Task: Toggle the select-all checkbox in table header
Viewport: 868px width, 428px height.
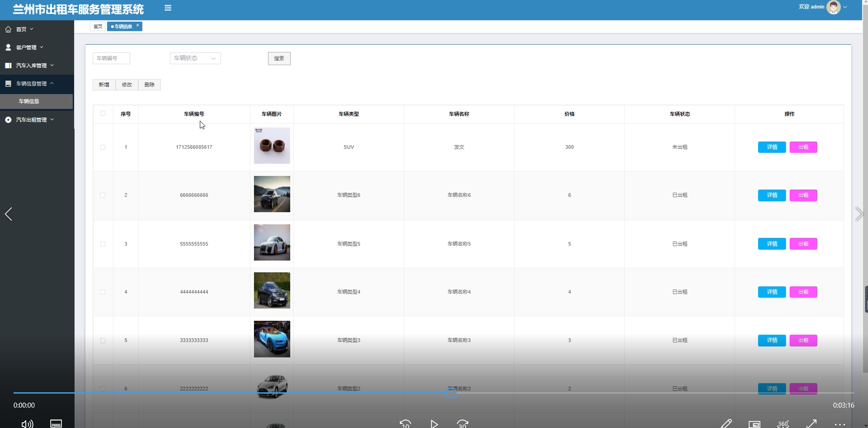Action: tap(103, 114)
